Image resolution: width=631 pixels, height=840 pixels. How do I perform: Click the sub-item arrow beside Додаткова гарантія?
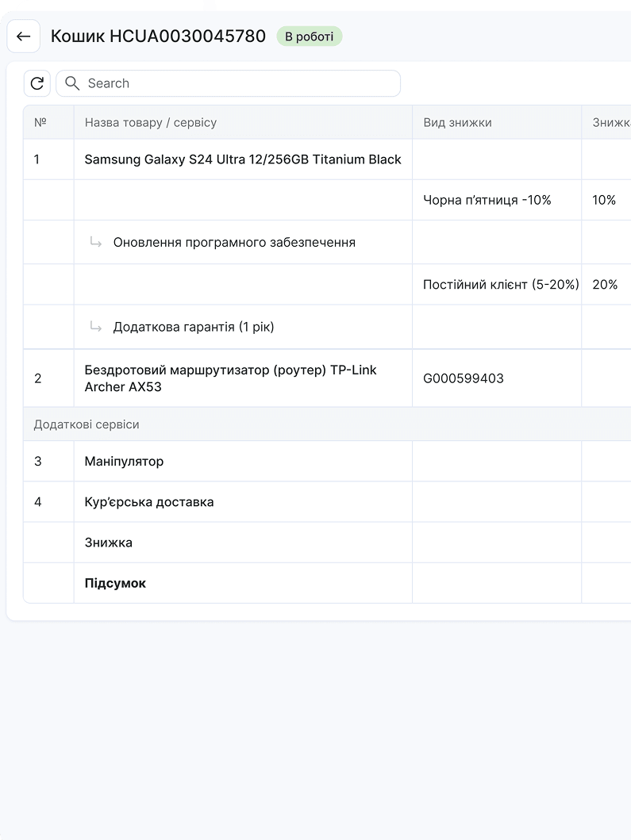96,326
